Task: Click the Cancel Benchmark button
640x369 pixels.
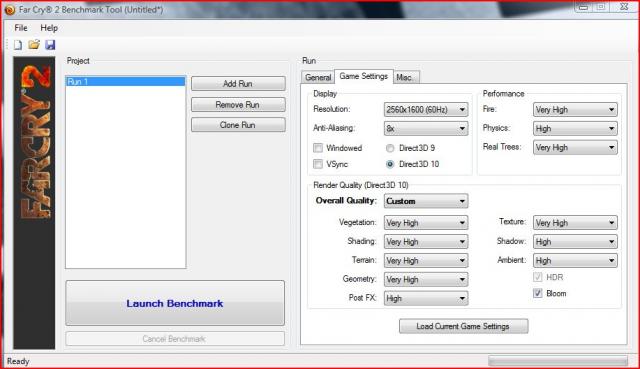Action: pos(175,339)
